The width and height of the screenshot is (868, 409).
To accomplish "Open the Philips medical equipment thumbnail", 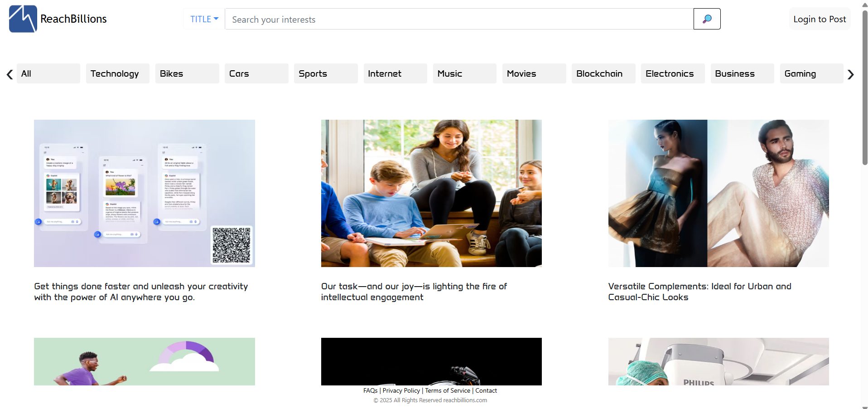I will coord(718,361).
